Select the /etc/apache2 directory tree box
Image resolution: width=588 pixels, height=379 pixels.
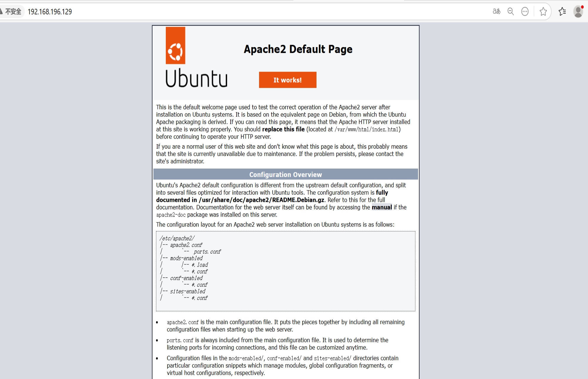click(285, 271)
